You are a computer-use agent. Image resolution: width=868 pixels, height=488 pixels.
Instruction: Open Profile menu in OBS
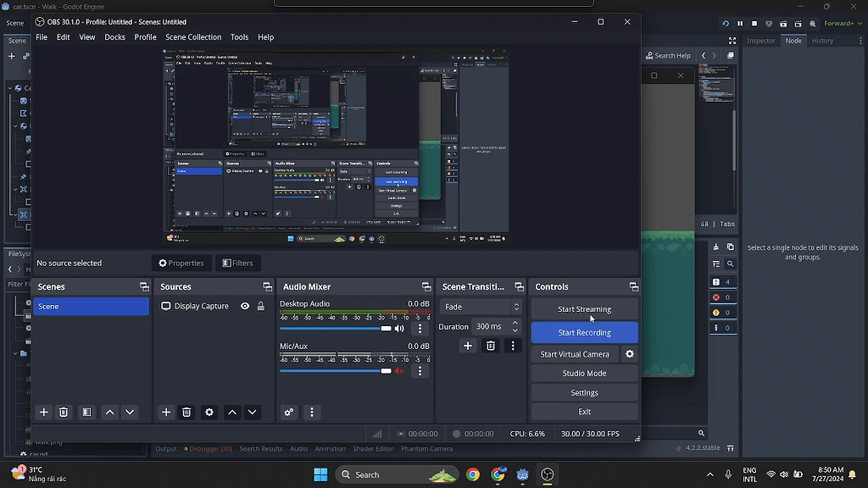(145, 37)
